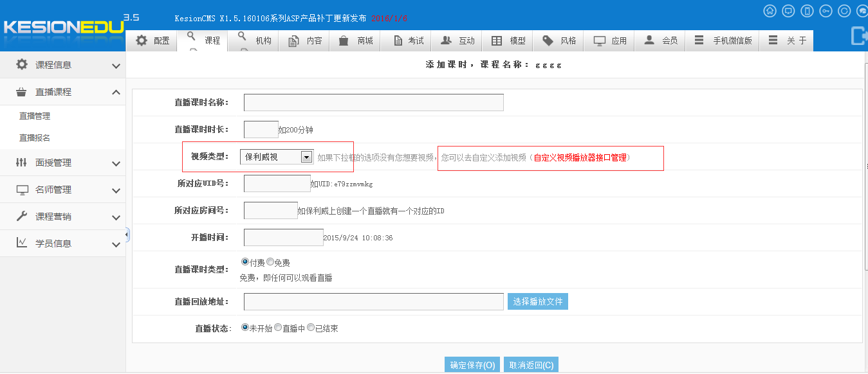Click the 直播课时名称 input field
Screen dimensions: 868x374
click(x=373, y=103)
